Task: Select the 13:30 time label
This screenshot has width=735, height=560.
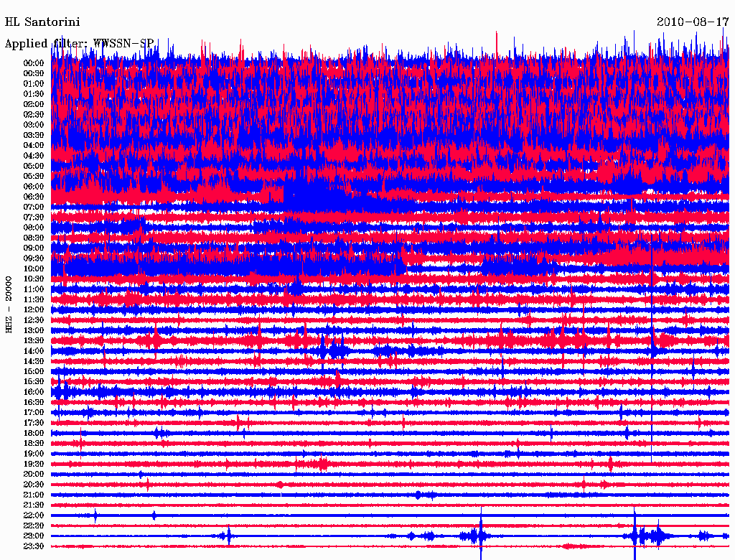Action: [34, 341]
